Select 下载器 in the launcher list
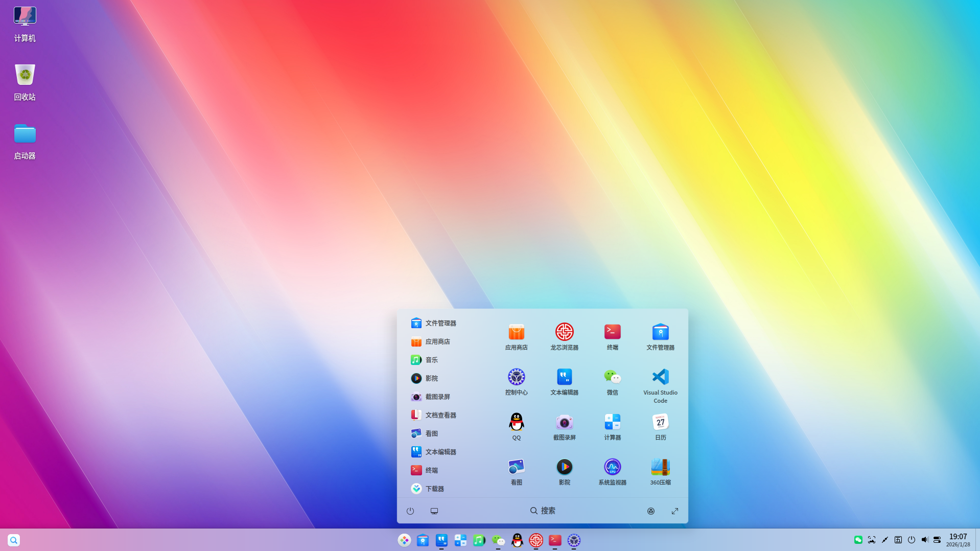The image size is (980, 551). pyautogui.click(x=434, y=489)
